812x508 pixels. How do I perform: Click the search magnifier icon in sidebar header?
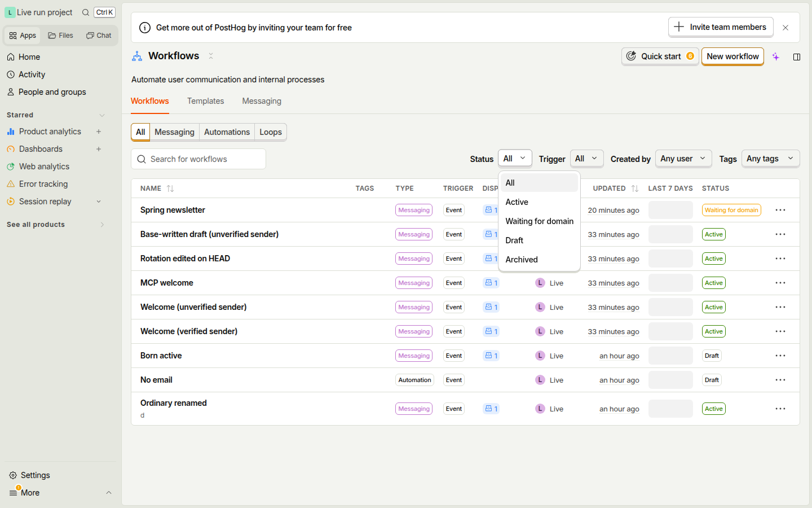(x=86, y=12)
